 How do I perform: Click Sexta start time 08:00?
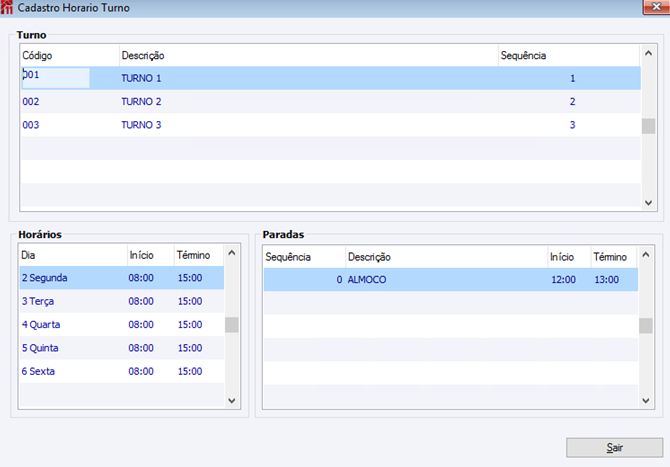coord(141,371)
